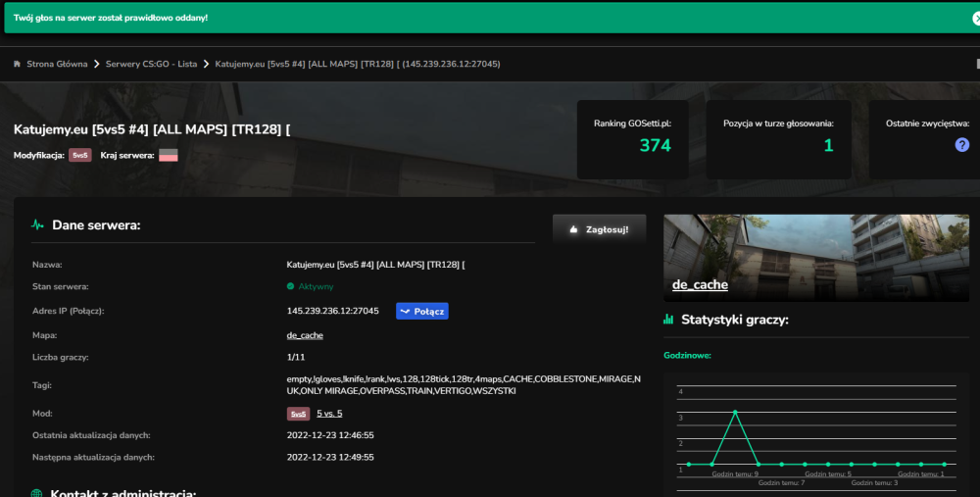Open the 5 vs. 5 mod link

point(329,414)
